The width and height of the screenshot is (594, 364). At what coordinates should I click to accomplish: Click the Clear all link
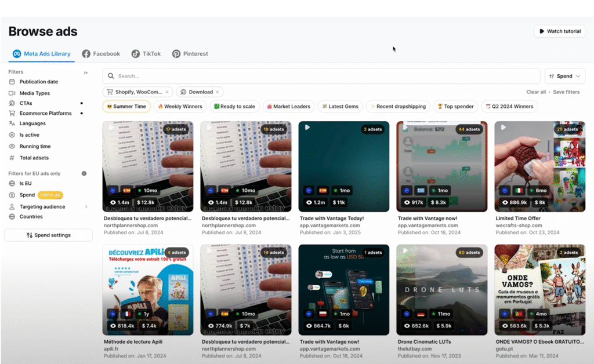536,92
